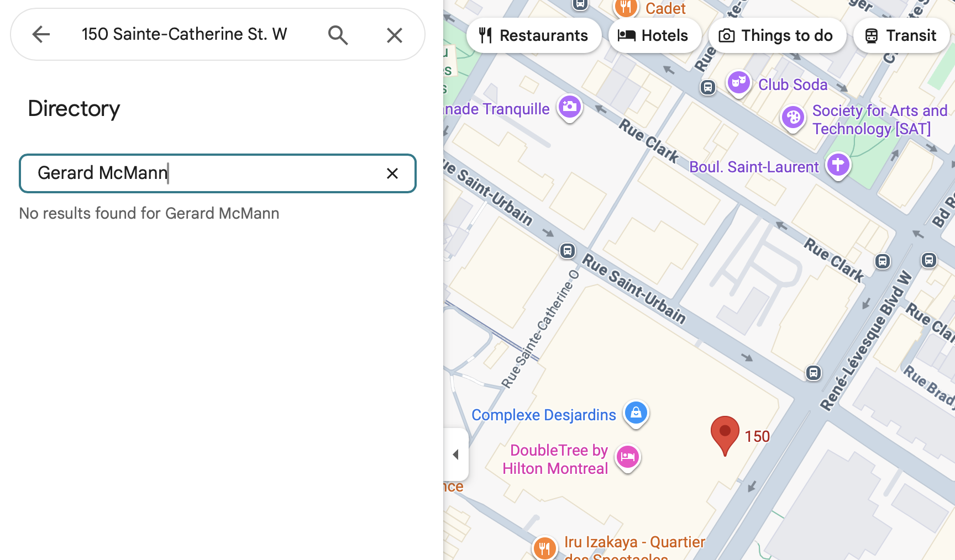Open the Iru Izakaya restaurant pin

545,548
